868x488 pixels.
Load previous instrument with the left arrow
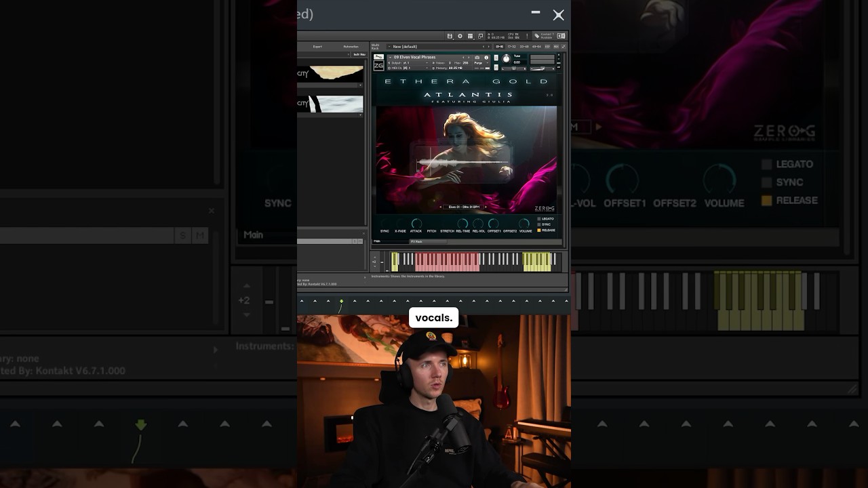tap(463, 58)
